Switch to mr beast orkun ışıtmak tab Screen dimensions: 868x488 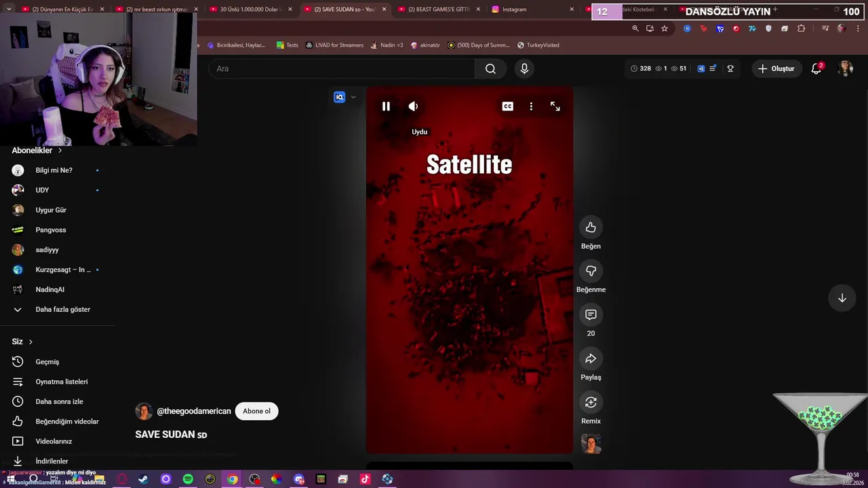pos(156,9)
